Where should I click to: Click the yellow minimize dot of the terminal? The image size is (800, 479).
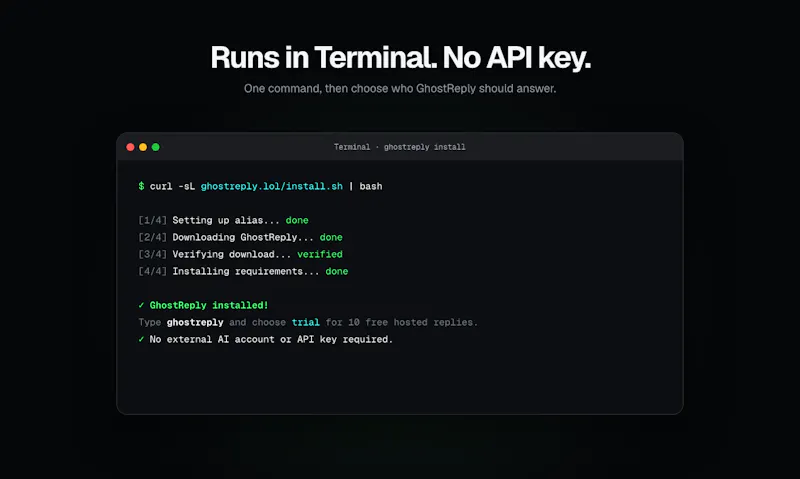coord(143,147)
